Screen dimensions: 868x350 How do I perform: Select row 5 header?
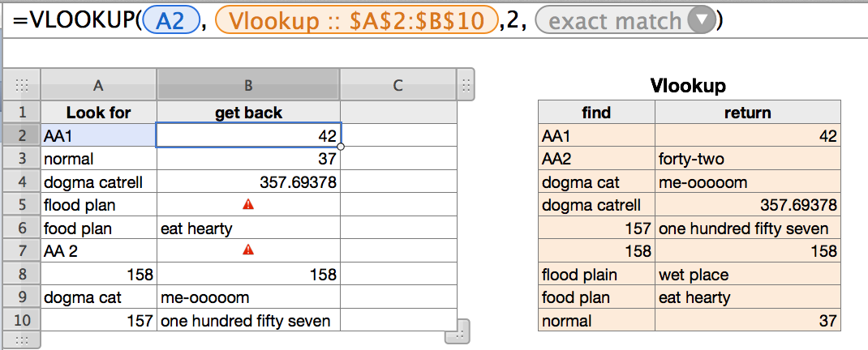point(23,205)
